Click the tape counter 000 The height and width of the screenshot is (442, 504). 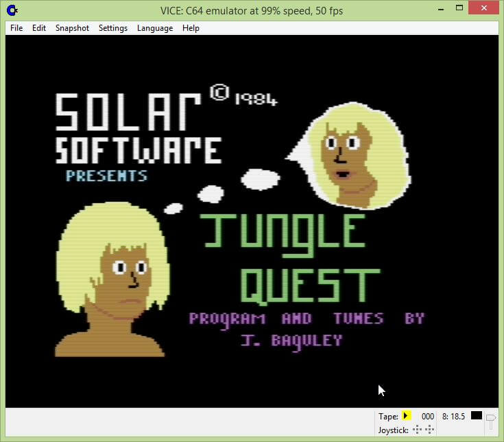(x=427, y=417)
